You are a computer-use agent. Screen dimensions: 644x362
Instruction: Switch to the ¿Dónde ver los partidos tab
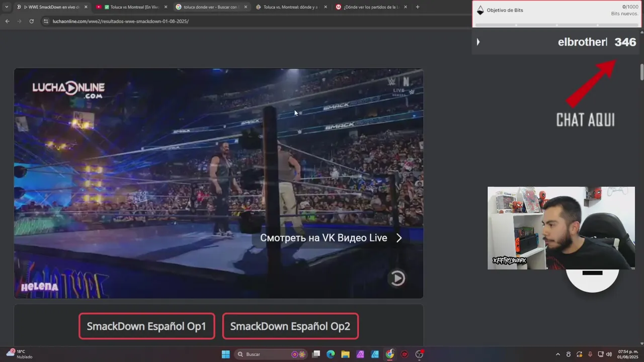[371, 7]
